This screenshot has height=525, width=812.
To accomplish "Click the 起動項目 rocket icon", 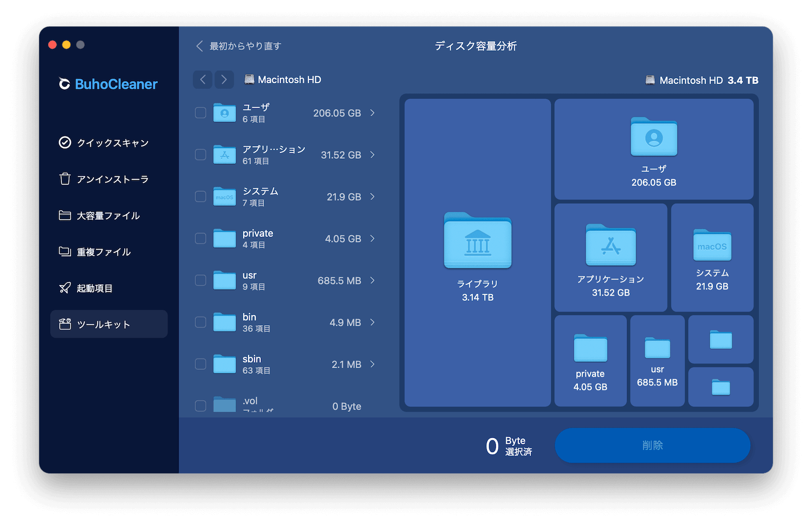I will [x=65, y=288].
